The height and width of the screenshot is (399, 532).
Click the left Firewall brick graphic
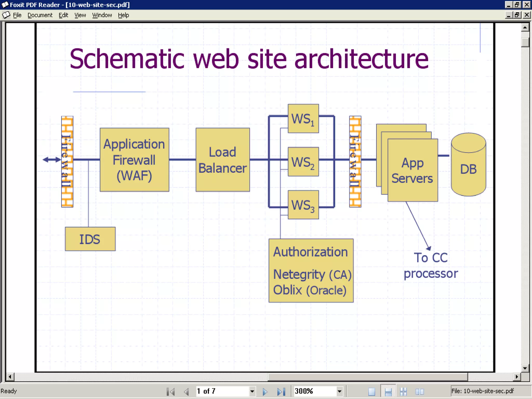67,162
